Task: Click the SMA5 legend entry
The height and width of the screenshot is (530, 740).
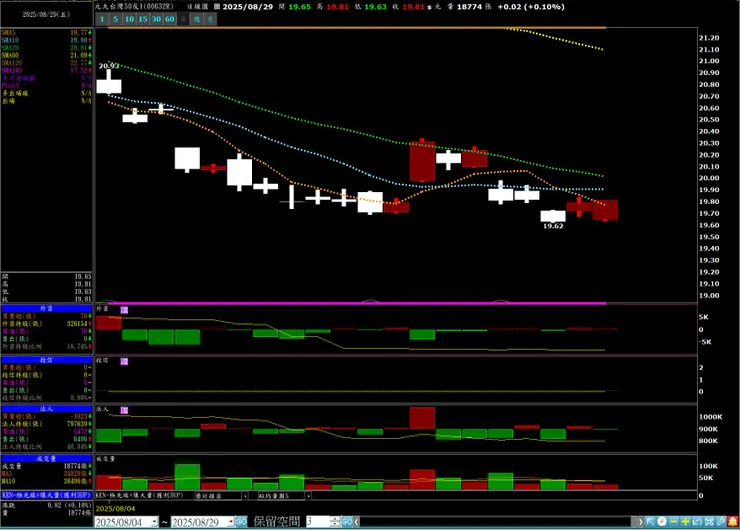Action: coord(46,33)
